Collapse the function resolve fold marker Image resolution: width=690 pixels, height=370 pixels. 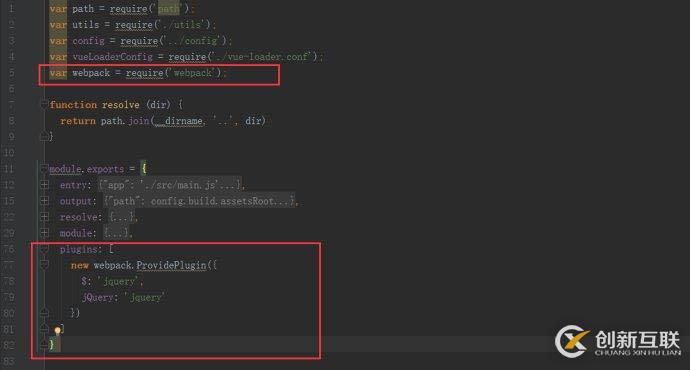point(44,104)
